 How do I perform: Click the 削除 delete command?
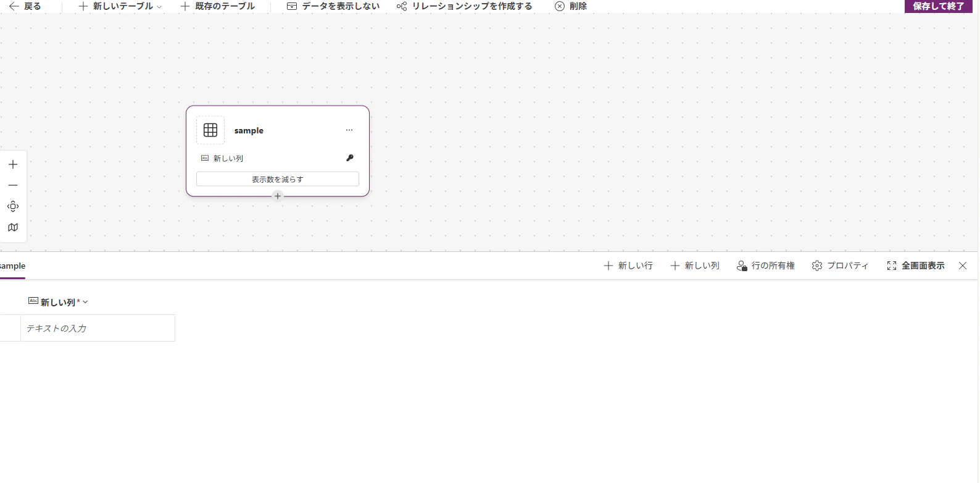tap(571, 6)
